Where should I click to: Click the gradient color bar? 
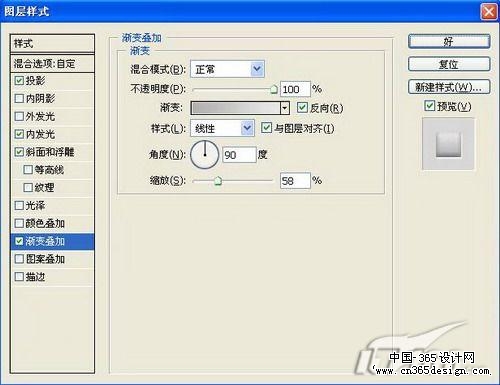(235, 108)
